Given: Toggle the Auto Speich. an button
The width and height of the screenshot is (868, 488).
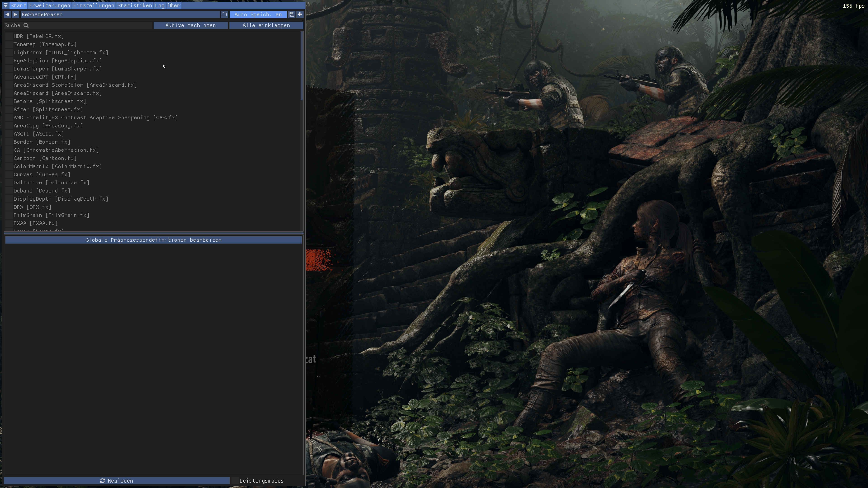Looking at the screenshot, I should click(x=258, y=14).
